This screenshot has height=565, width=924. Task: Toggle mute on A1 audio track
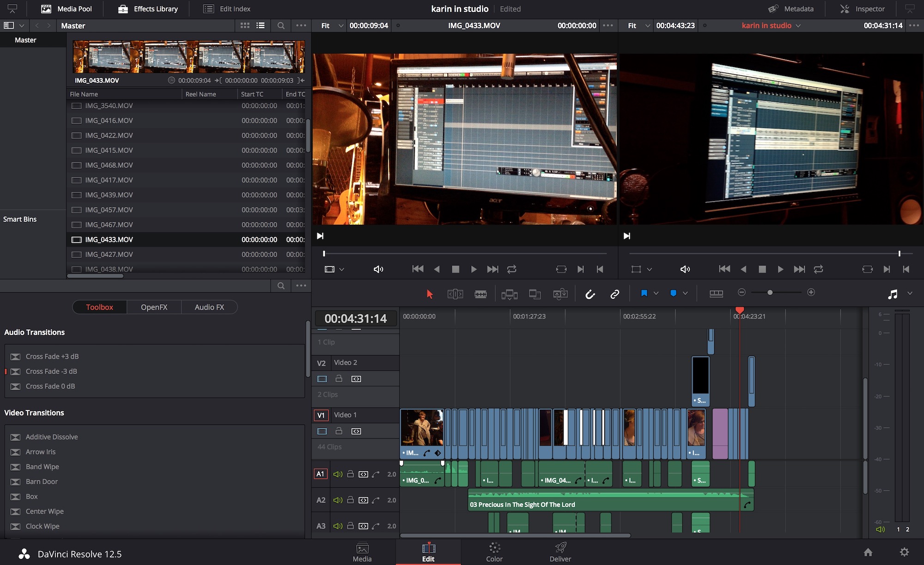pos(337,474)
